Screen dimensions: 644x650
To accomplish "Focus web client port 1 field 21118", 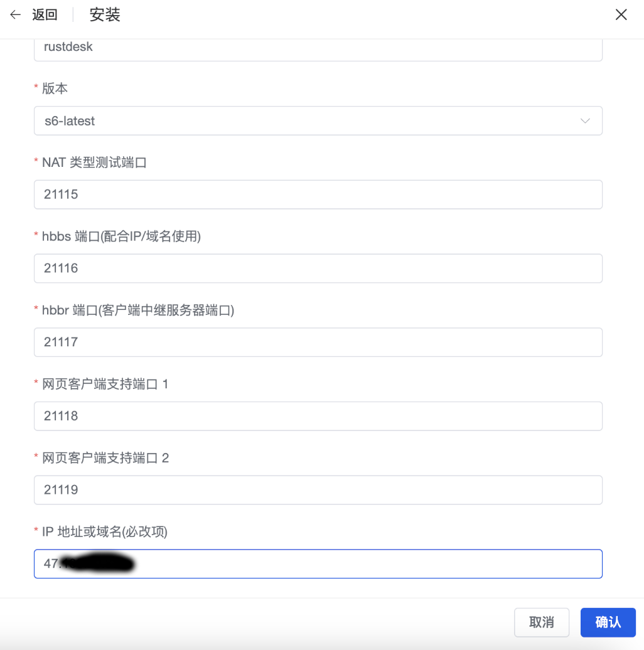I will coord(318,416).
